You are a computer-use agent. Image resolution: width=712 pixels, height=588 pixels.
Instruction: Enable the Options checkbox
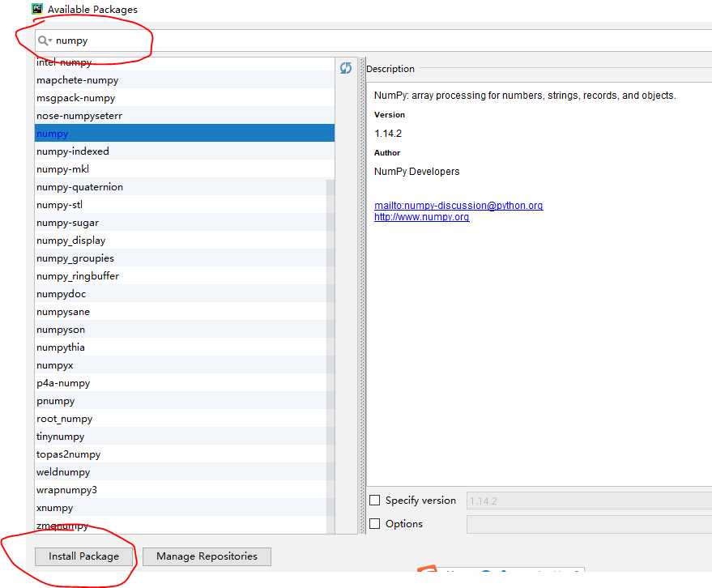click(x=374, y=524)
